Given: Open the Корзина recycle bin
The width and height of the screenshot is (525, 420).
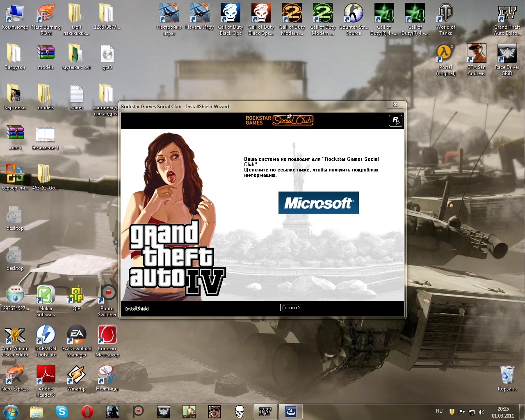Looking at the screenshot, I should coord(507,377).
